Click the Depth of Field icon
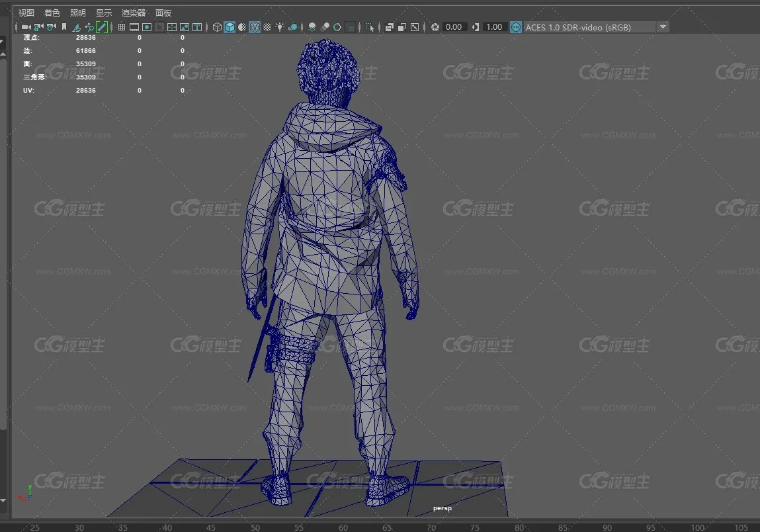The width and height of the screenshot is (760, 532). click(x=351, y=27)
